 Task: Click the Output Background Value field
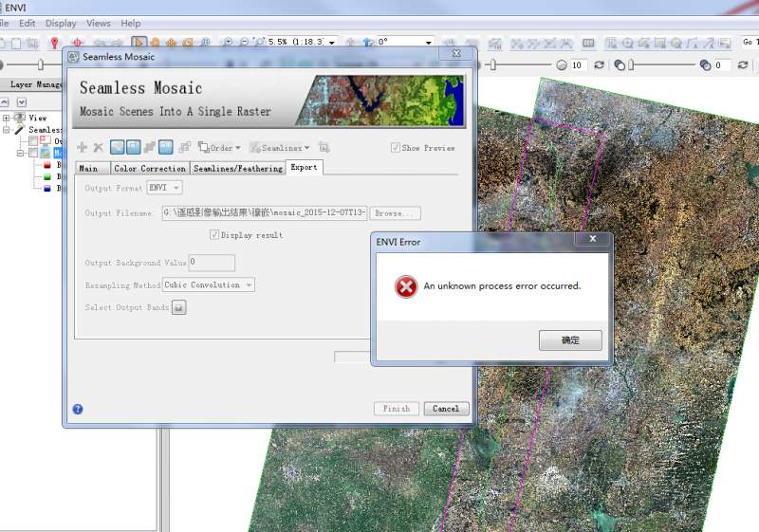[x=212, y=263]
